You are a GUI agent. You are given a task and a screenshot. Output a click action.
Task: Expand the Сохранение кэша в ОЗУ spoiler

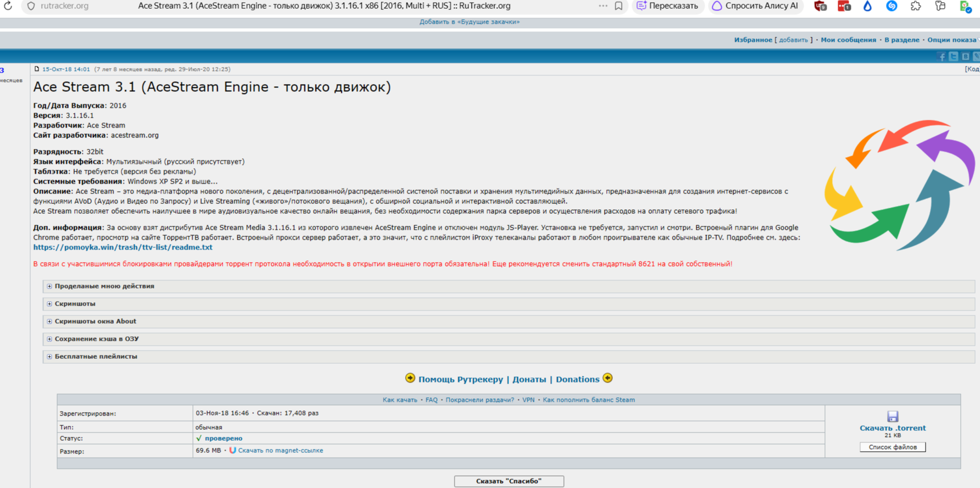point(508,339)
